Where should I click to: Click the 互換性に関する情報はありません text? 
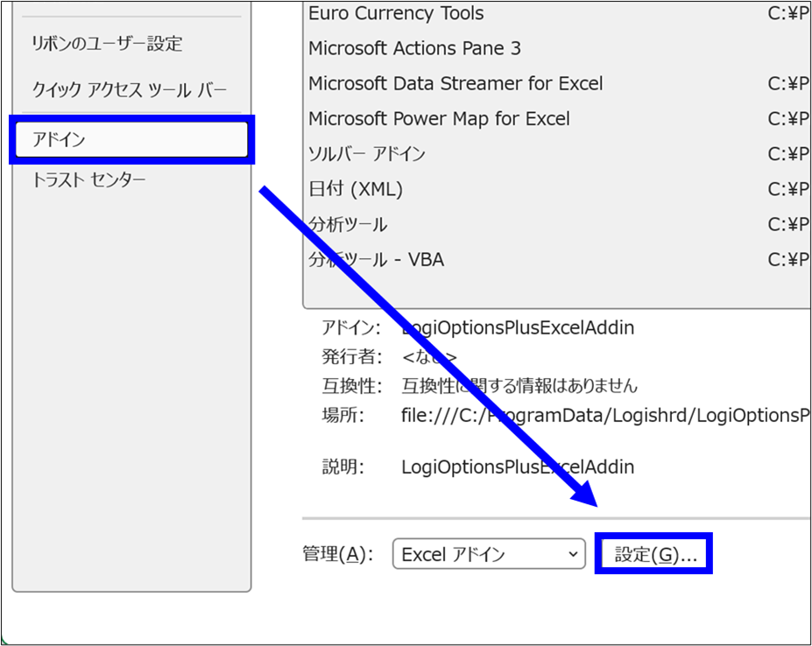pyautogui.click(x=519, y=386)
